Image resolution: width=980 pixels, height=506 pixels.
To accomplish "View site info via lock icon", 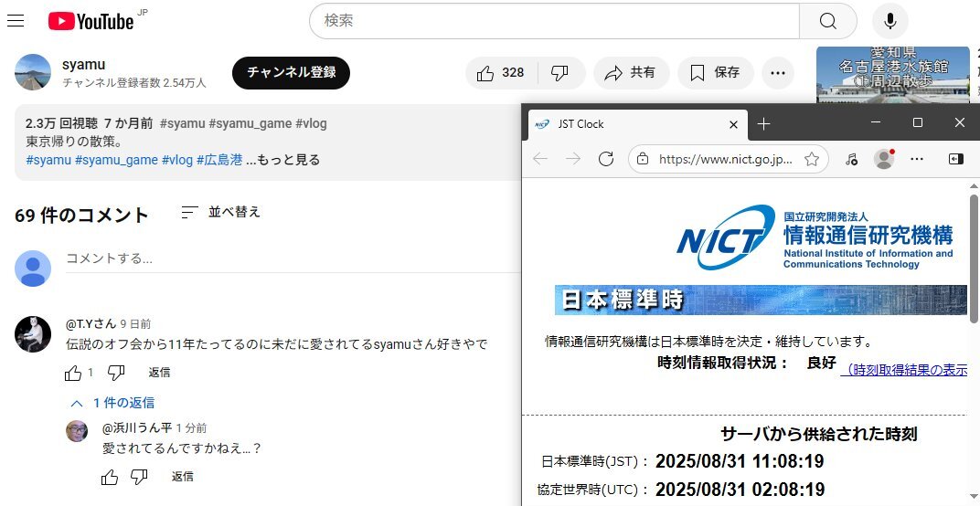I will click(x=642, y=159).
